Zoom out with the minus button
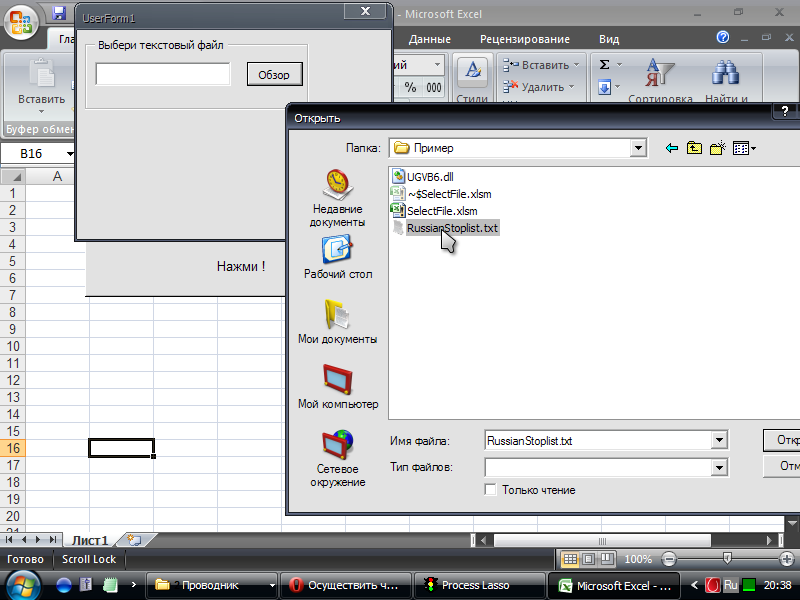Image resolution: width=800 pixels, height=600 pixels. 668,559
